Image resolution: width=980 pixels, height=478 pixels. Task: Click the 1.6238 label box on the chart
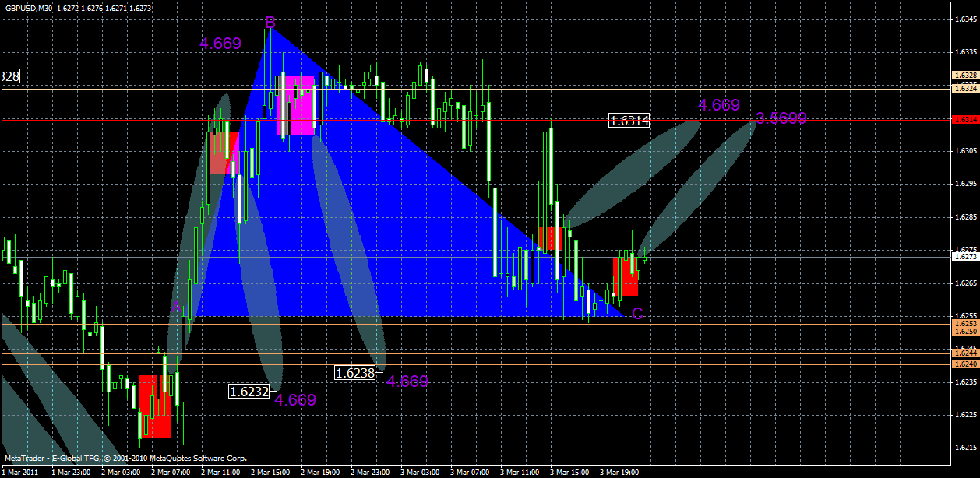pos(353,372)
